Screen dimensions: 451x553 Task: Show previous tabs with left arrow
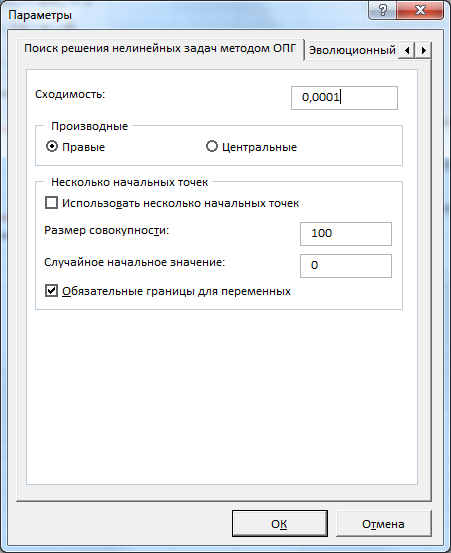point(407,50)
